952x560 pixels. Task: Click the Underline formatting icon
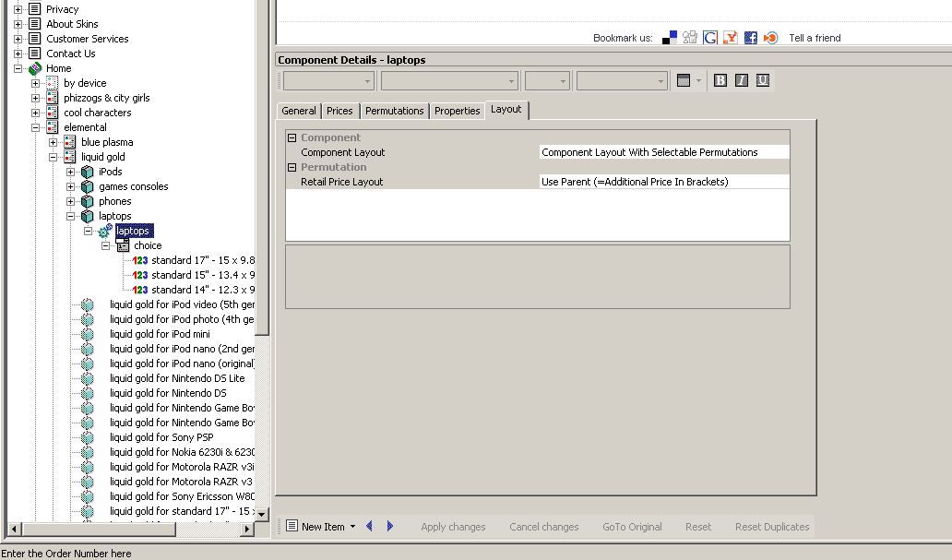(763, 80)
